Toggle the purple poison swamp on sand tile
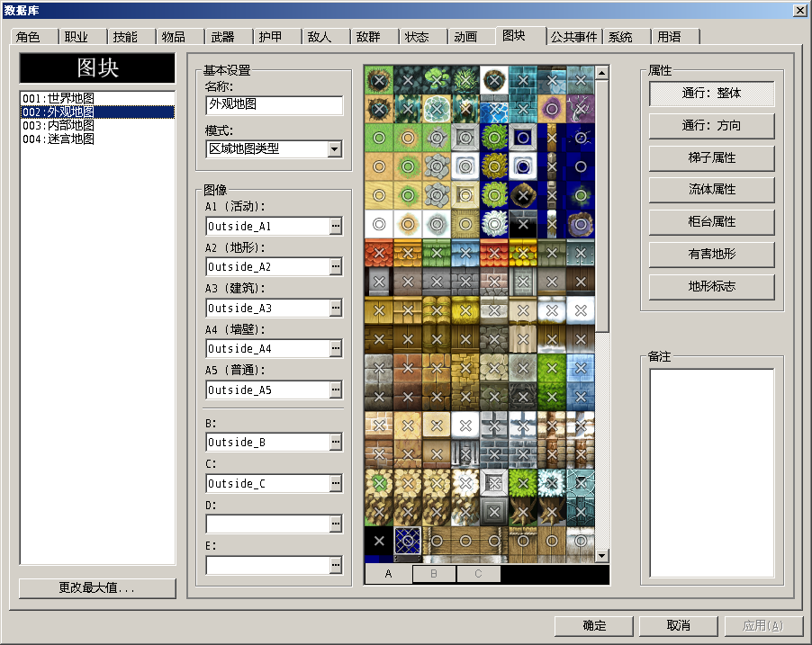 (x=552, y=109)
